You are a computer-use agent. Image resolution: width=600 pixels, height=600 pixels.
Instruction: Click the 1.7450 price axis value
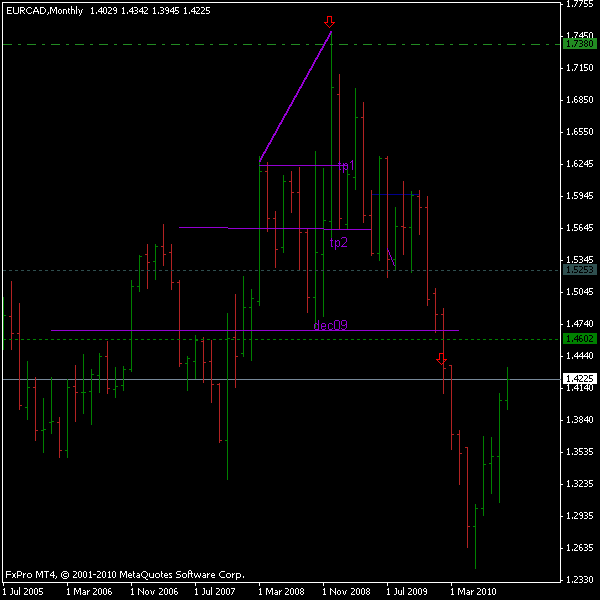(579, 35)
